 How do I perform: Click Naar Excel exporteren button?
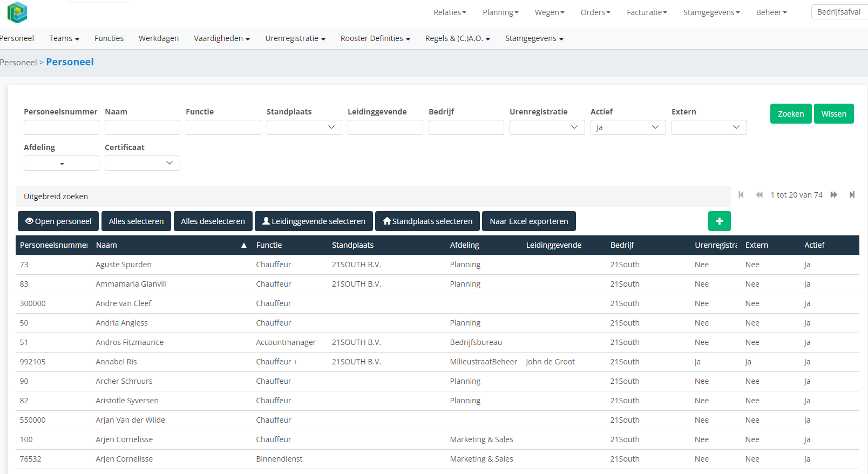529,221
